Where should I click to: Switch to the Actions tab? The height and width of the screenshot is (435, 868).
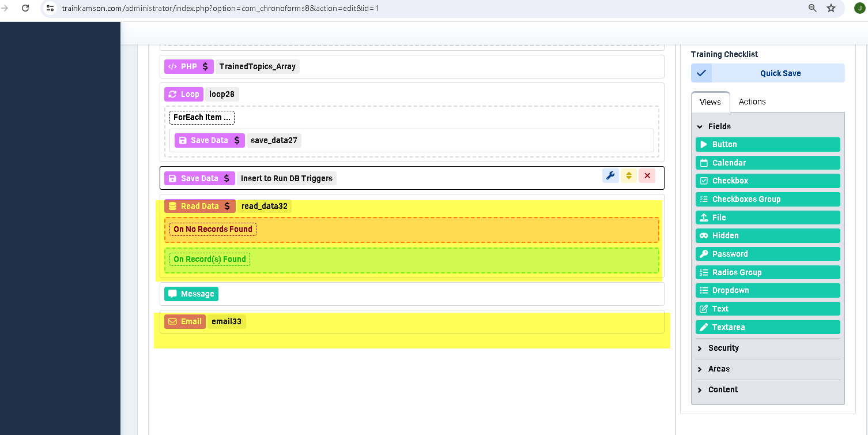(752, 102)
